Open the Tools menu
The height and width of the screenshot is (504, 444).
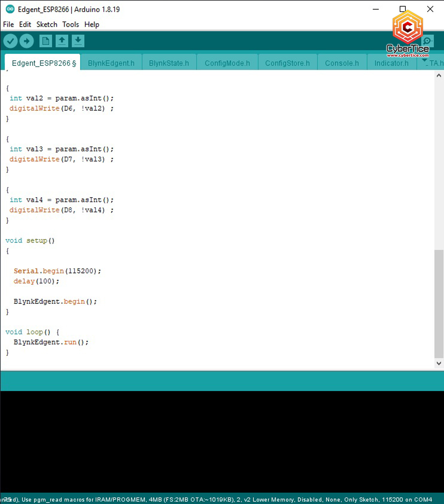pyautogui.click(x=70, y=25)
